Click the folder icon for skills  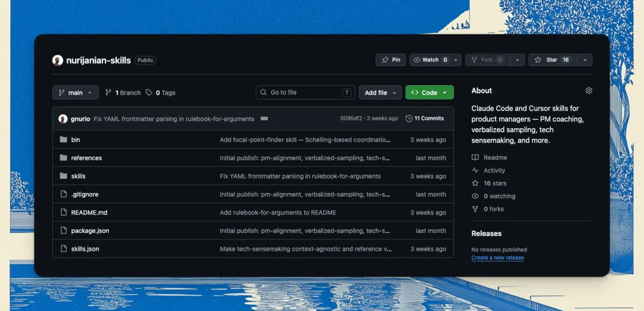[x=63, y=176]
